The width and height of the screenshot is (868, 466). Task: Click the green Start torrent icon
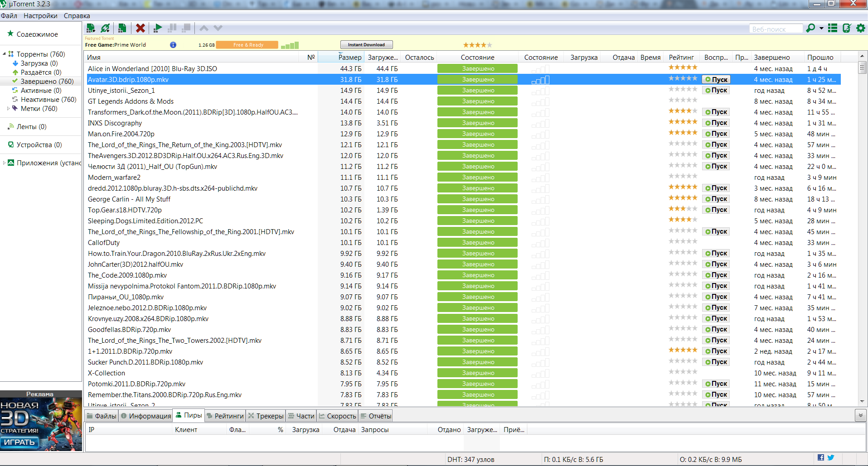point(158,28)
